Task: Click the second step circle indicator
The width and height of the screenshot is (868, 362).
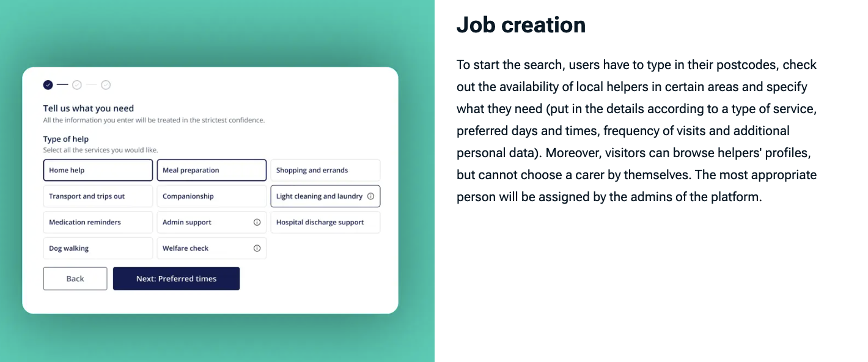Action: click(77, 85)
